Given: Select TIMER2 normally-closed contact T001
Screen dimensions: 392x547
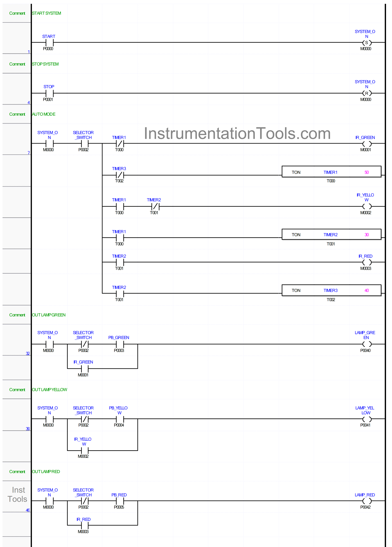Looking at the screenshot, I should (155, 206).
